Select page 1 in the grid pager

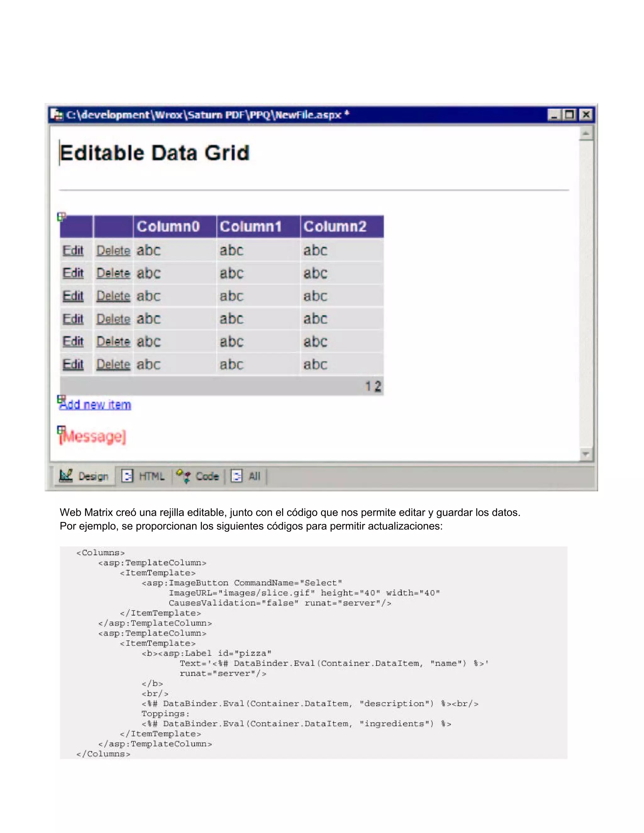(368, 386)
